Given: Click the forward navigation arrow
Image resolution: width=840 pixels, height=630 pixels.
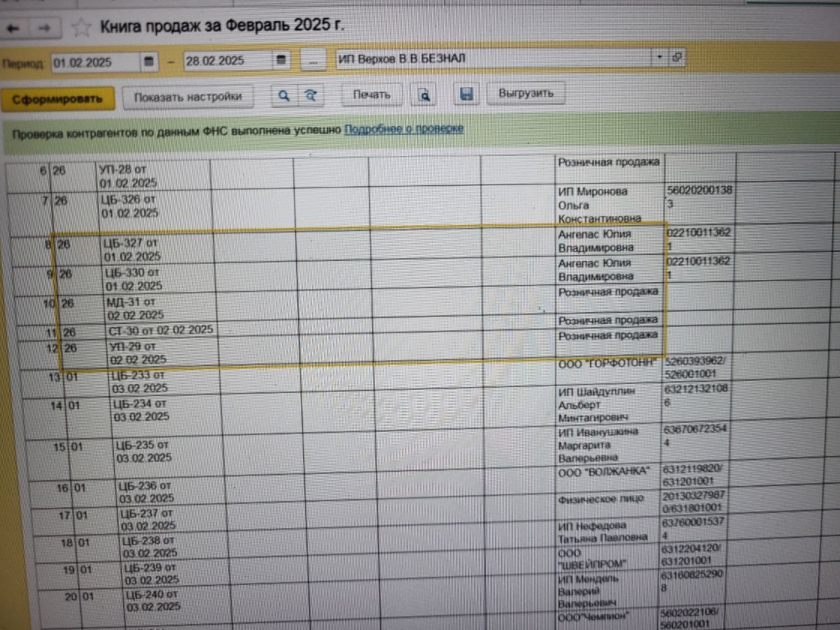Looking at the screenshot, I should coord(44,28).
